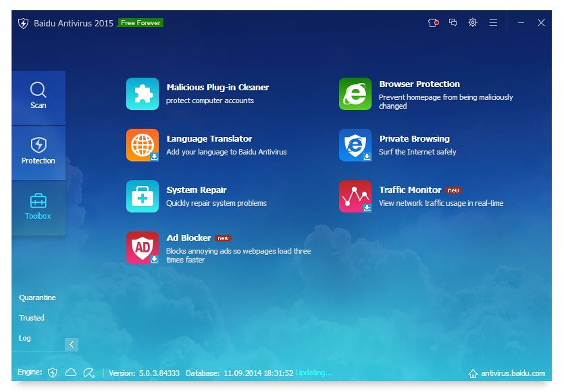Open the skin changer shirt icon
564x392 pixels.
click(x=433, y=23)
